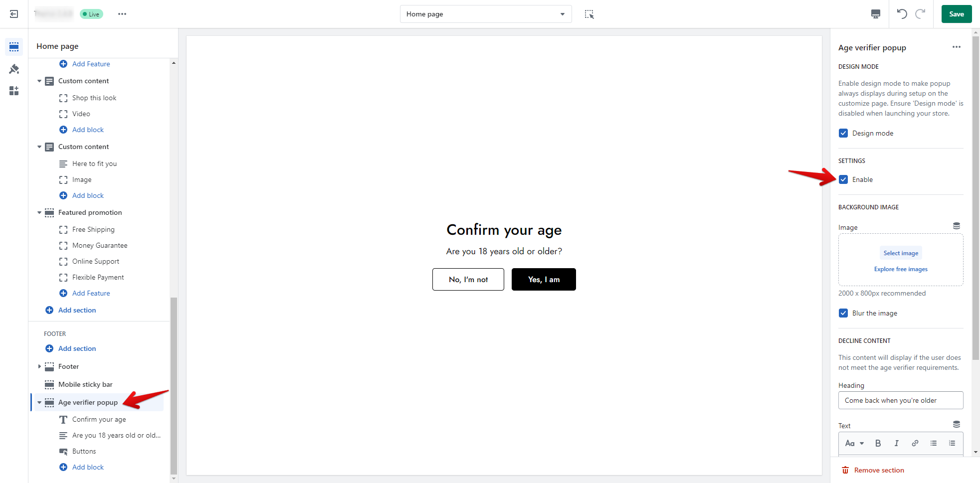This screenshot has width=980, height=483.
Task: Select the Money Guarantee block
Action: coord(99,245)
